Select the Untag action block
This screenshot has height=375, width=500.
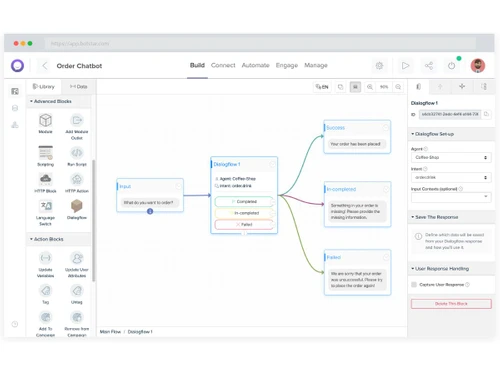[77, 294]
